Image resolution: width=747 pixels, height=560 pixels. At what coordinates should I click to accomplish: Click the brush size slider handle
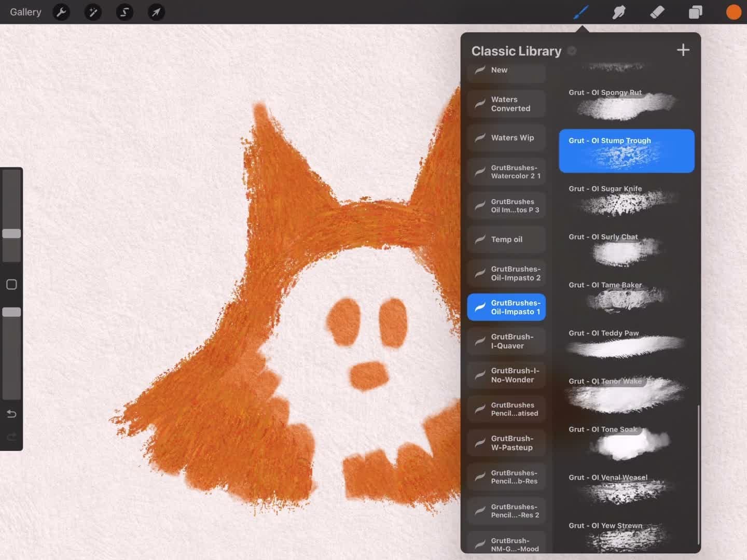click(11, 233)
